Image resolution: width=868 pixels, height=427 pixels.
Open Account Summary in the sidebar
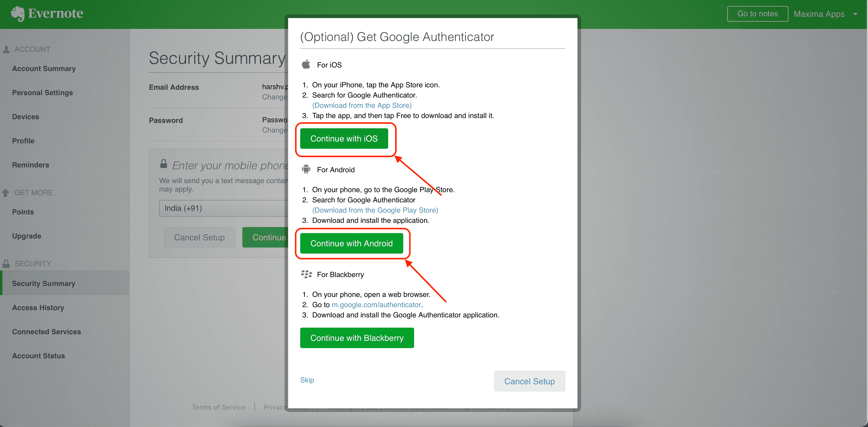click(x=44, y=68)
